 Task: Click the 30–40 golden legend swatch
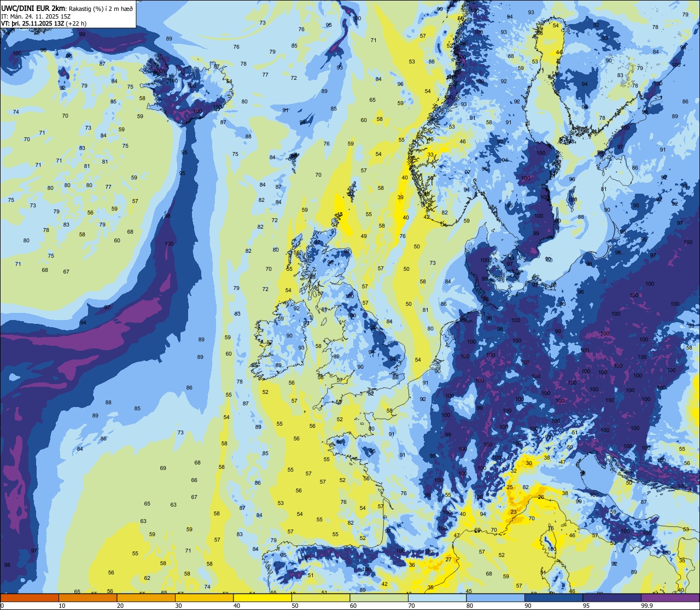pos(204,597)
